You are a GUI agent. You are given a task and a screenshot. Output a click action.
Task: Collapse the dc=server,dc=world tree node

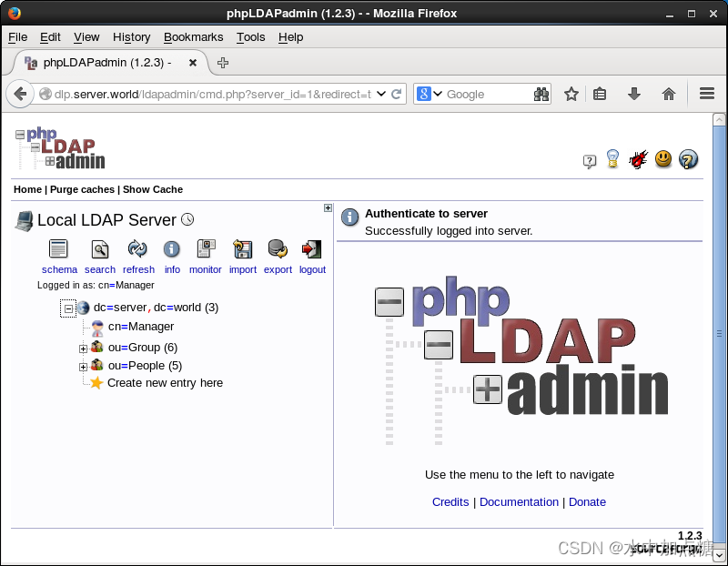tap(68, 308)
